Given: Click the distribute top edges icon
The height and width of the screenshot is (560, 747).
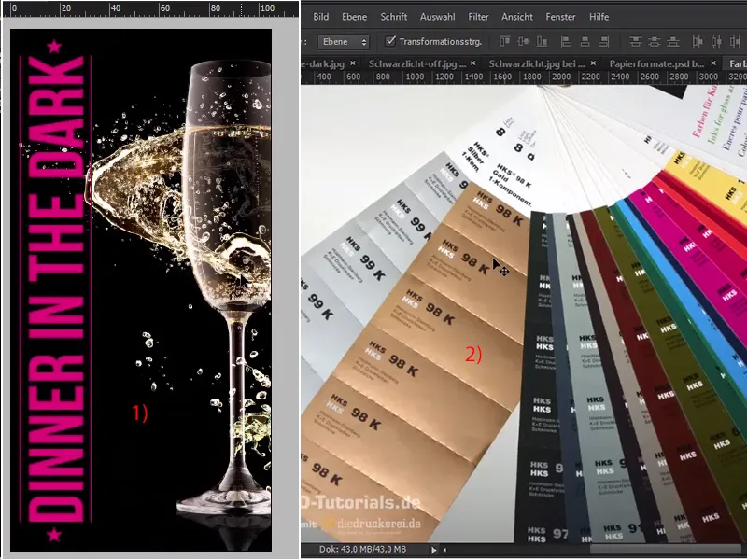Looking at the screenshot, I should 636,41.
